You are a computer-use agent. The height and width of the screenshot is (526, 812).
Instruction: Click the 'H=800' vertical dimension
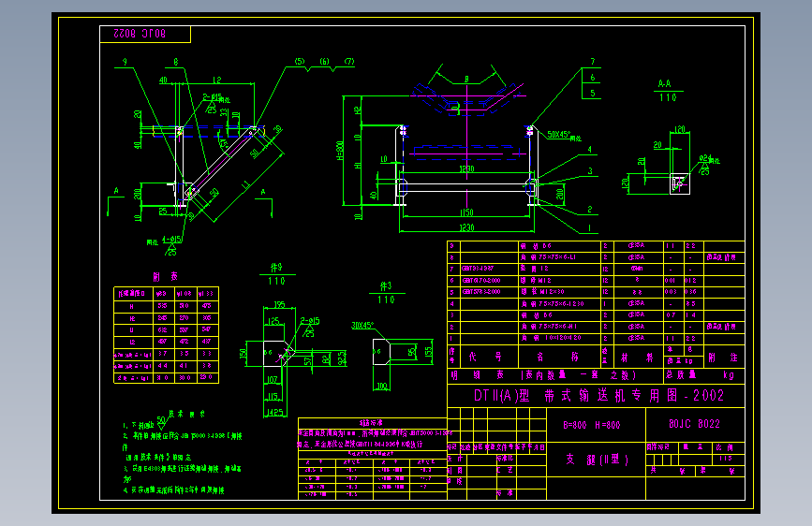[x=340, y=150]
